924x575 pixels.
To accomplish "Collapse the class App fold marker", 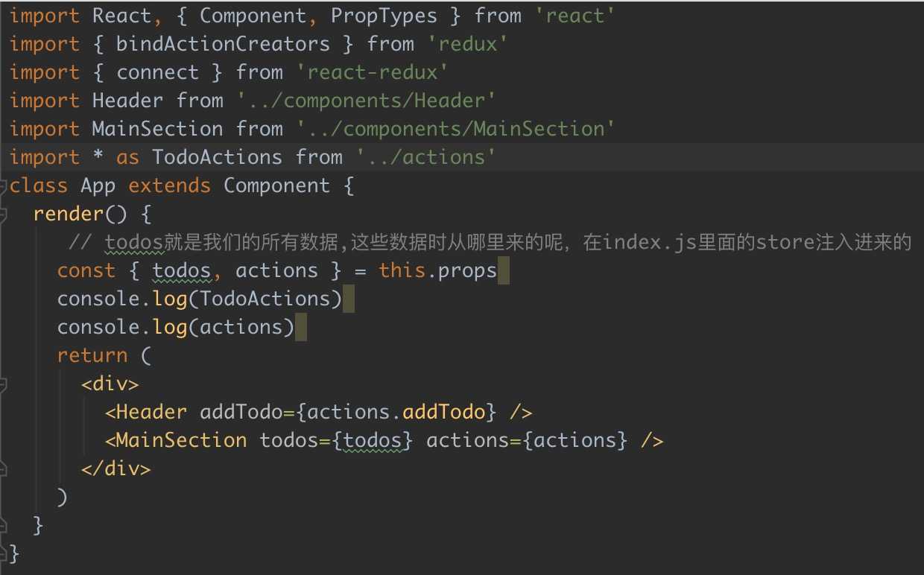I will (4, 186).
